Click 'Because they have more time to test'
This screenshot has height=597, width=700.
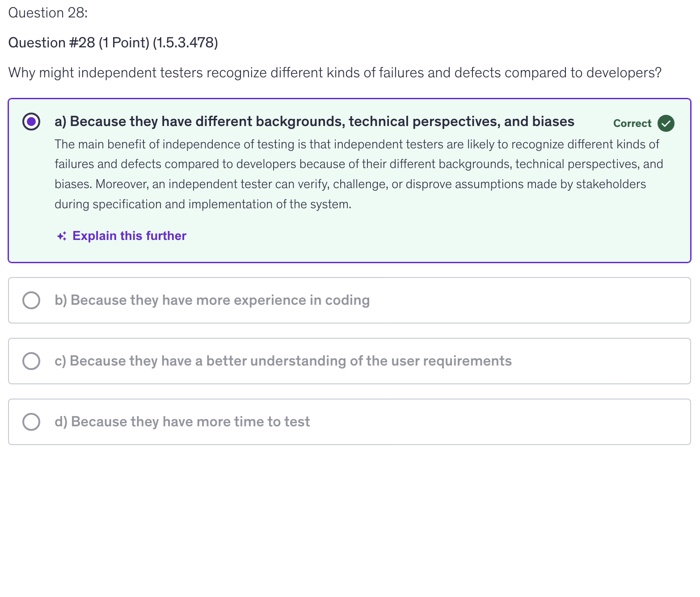coord(182,422)
